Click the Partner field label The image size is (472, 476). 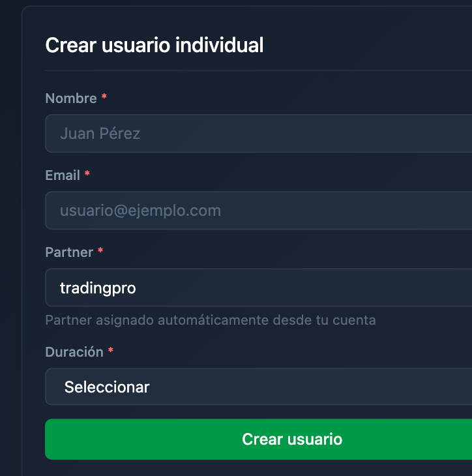point(69,252)
